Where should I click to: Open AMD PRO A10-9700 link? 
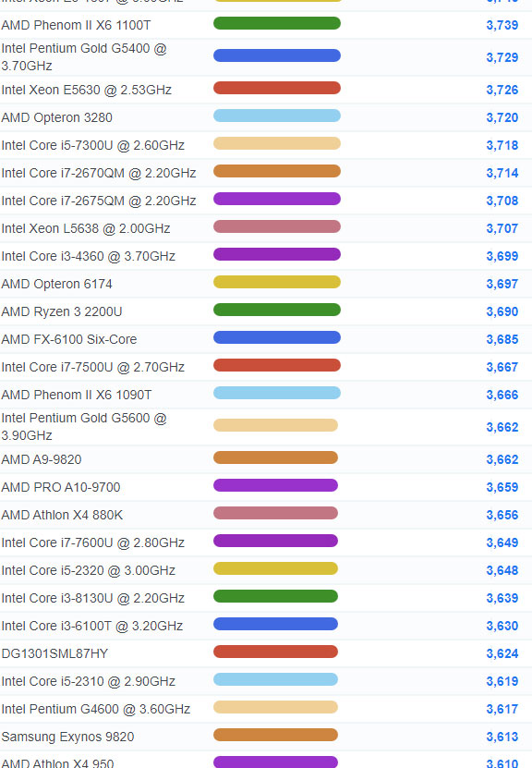(x=61, y=487)
